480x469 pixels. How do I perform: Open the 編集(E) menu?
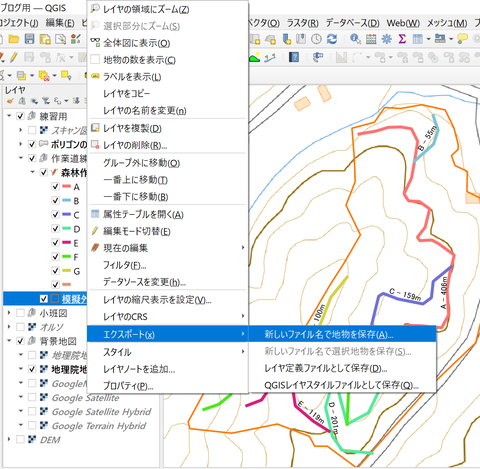(x=60, y=23)
